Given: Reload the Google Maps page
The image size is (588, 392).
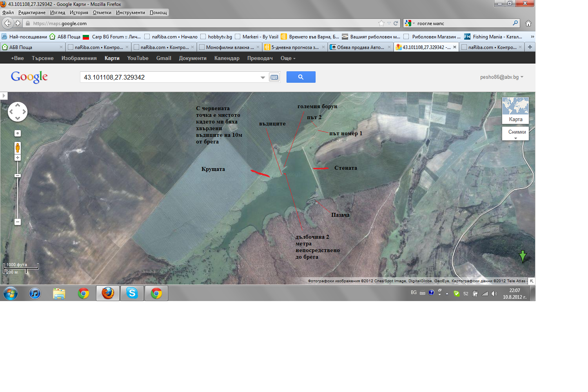Looking at the screenshot, I should [396, 23].
